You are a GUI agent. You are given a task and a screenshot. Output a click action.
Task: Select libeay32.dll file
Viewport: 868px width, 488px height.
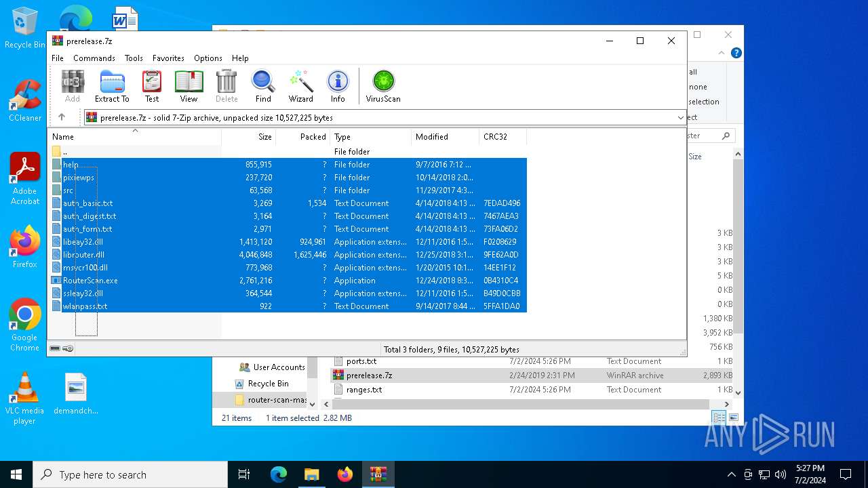pos(288,242)
